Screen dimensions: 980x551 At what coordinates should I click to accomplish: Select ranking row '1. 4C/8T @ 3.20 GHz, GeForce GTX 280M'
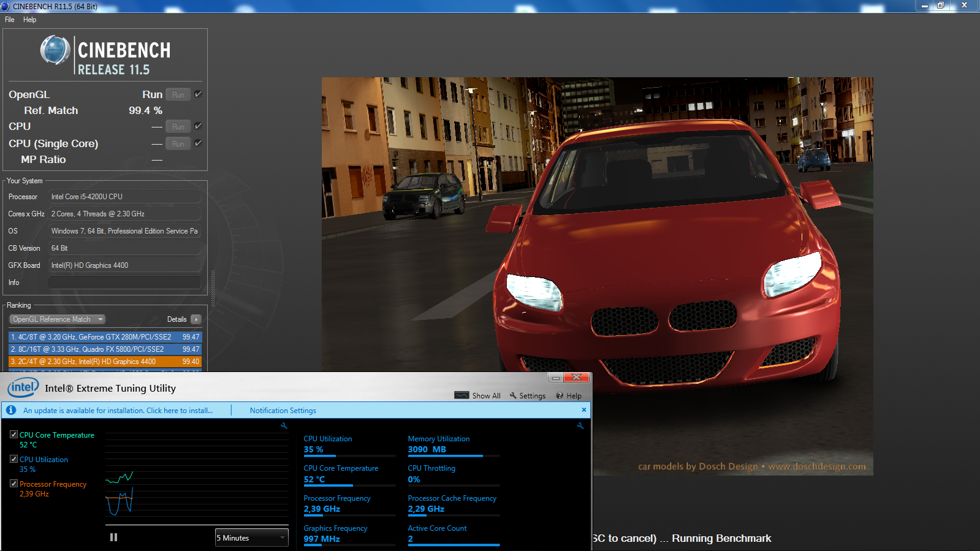click(105, 337)
